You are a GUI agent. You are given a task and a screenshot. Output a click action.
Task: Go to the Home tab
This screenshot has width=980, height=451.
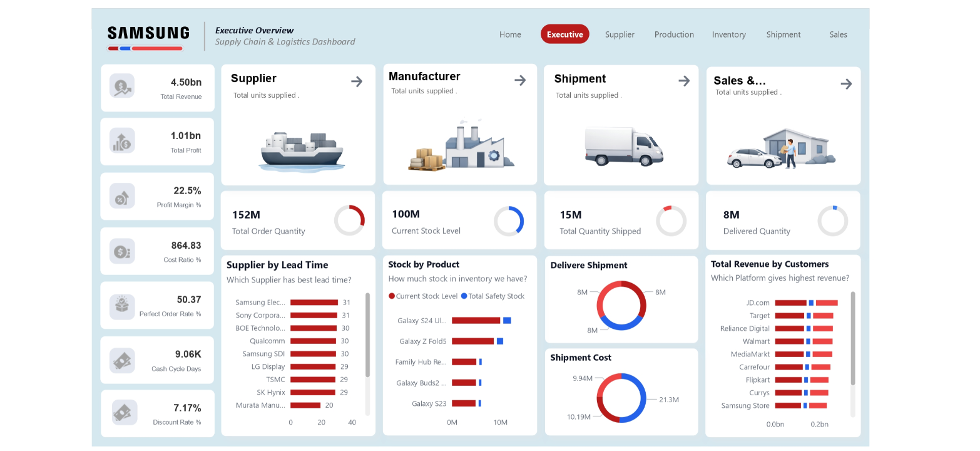coord(510,34)
